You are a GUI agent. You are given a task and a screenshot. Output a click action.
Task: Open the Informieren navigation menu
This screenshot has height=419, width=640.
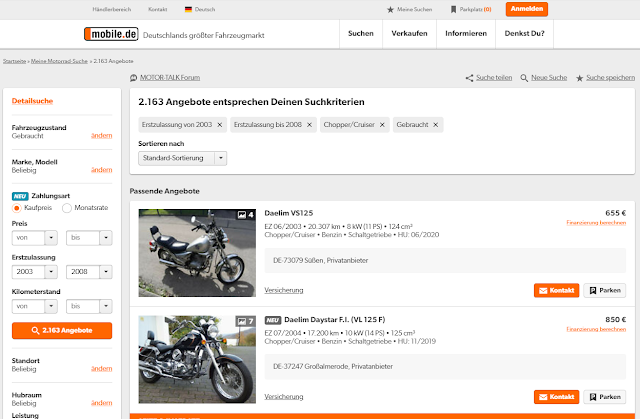point(466,34)
